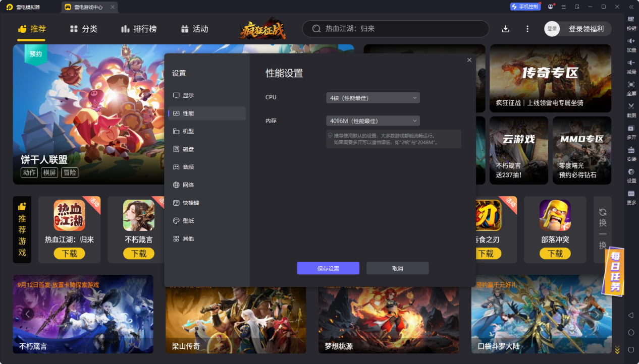Viewport: 639px width, 364px height.
Task: Click the 疯狂征战 game logo banner
Action: click(262, 30)
